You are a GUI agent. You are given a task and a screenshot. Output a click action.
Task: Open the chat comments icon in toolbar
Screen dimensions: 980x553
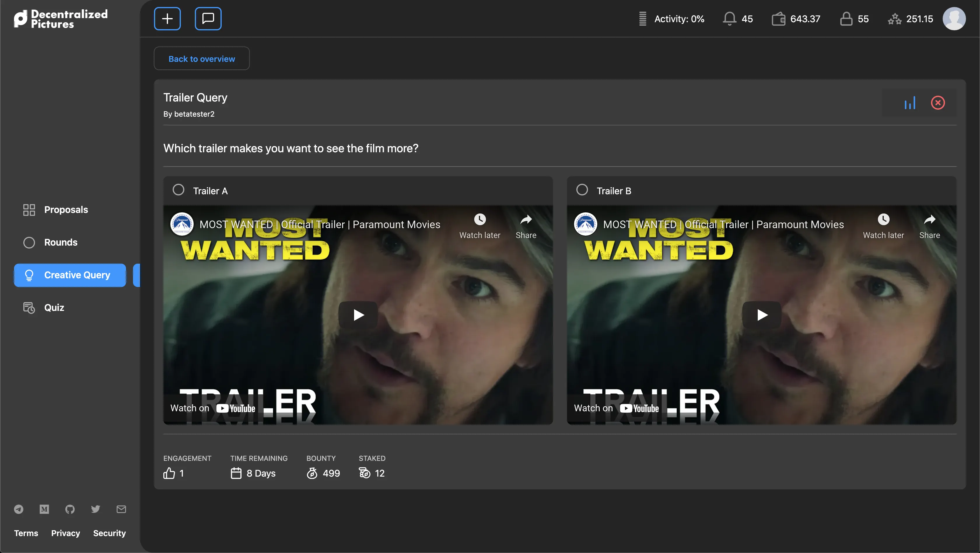click(208, 18)
